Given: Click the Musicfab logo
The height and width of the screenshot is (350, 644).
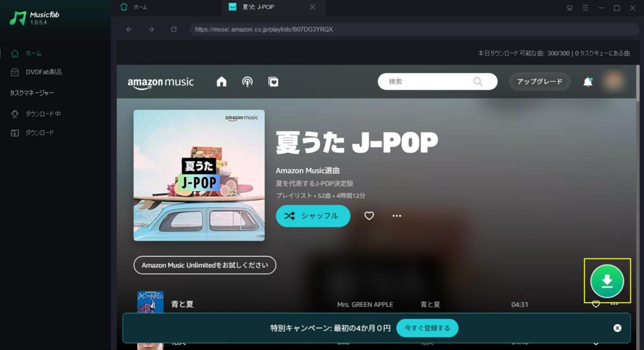Looking at the screenshot, I should 34,18.
